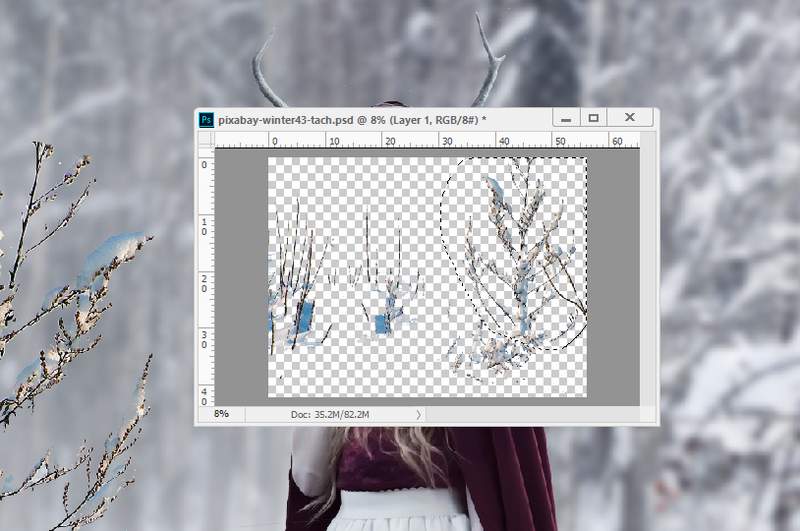
Task: Click the Photoshop PS icon in title bar
Action: (x=206, y=119)
